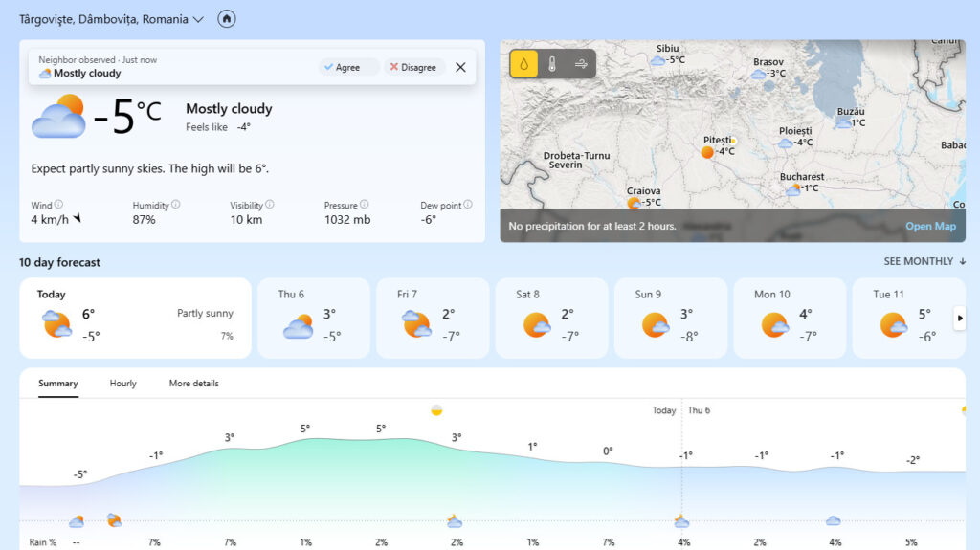Switch map to wind layer icon
The width and height of the screenshot is (980, 550).
(581, 64)
